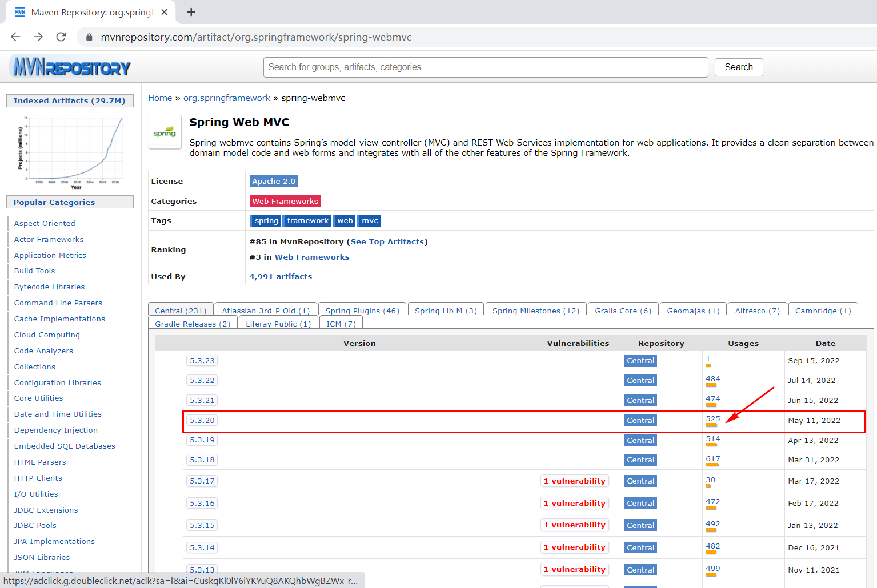This screenshot has height=588, width=877.
Task: Open the 617 usages link for 5.3.18
Action: tap(713, 459)
